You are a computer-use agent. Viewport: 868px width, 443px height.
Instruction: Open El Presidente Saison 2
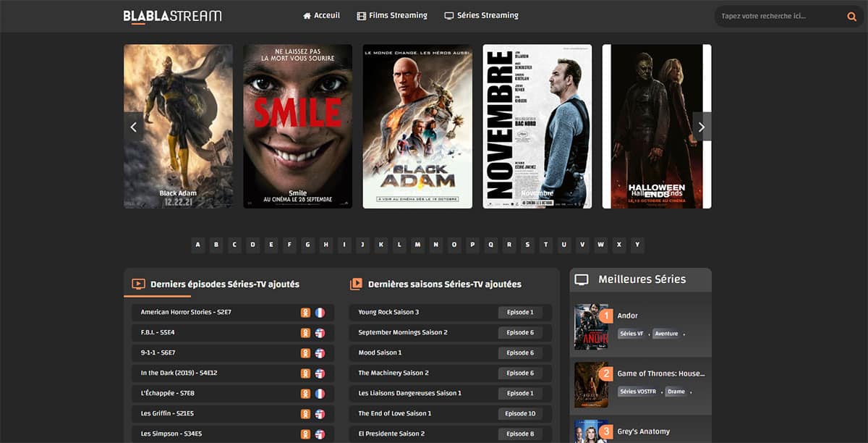[391, 434]
